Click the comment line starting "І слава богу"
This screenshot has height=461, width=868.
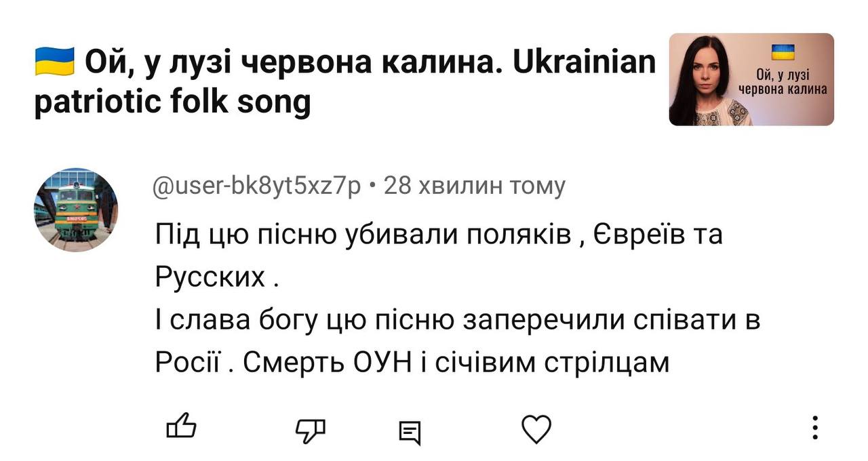(x=458, y=320)
